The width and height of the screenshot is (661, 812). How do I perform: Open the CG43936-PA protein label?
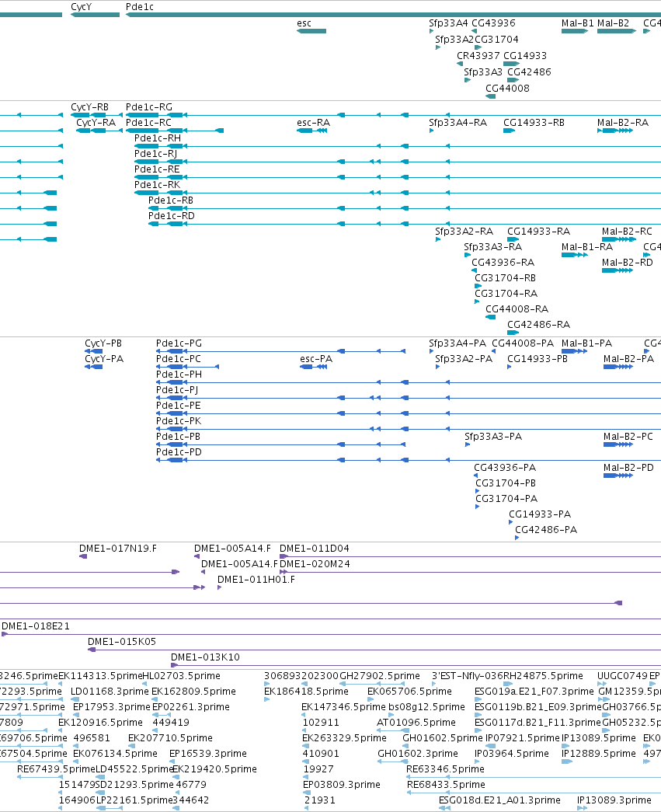point(505,467)
